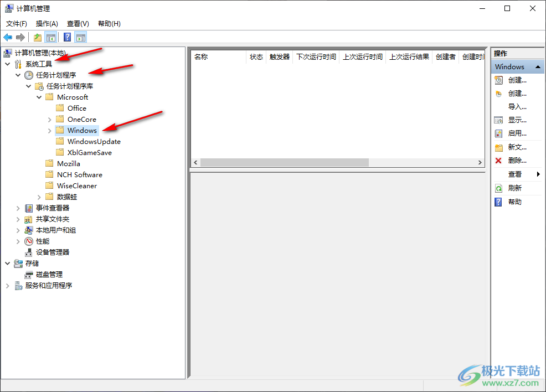Collapse the Task Scheduler (任务计划程序) node
Image resolution: width=546 pixels, height=392 pixels.
[x=18, y=75]
